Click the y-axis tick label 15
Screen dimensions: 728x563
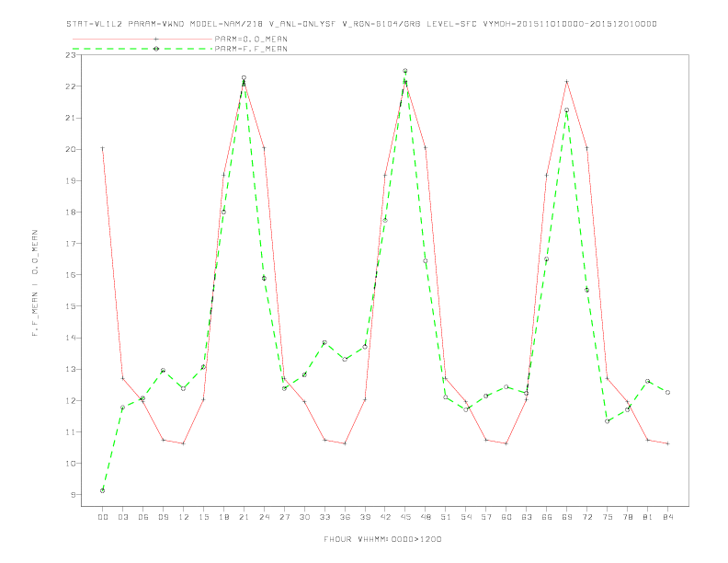pyautogui.click(x=71, y=306)
